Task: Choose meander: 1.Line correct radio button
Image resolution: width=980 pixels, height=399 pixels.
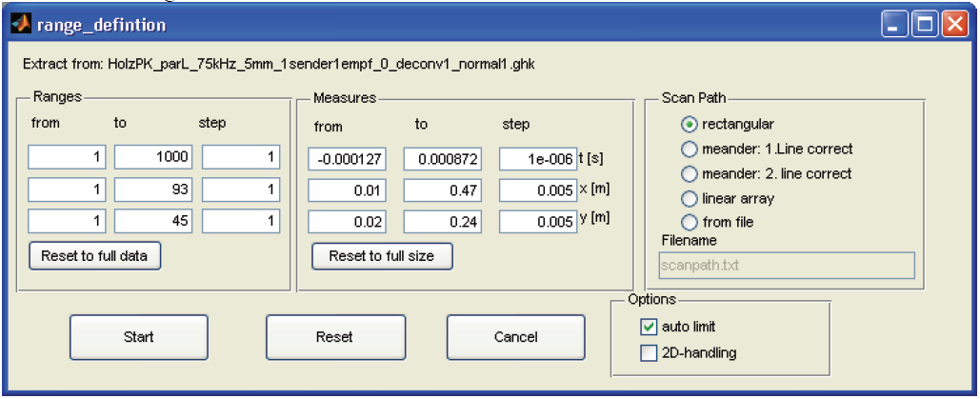Action: [690, 149]
